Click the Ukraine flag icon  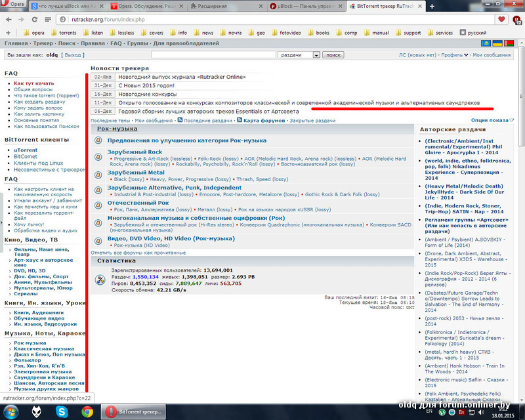(x=498, y=43)
